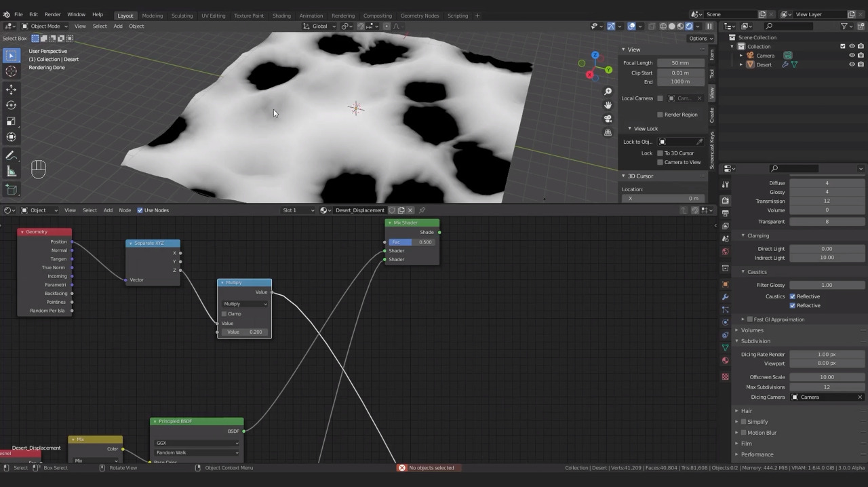Open the Render menu
868x487 pixels.
(x=52, y=14)
